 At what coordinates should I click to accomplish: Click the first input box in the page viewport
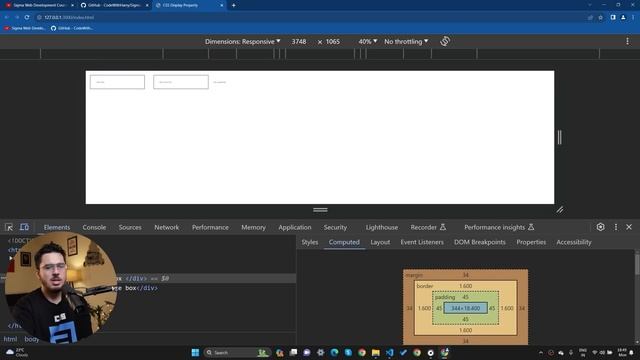click(117, 82)
